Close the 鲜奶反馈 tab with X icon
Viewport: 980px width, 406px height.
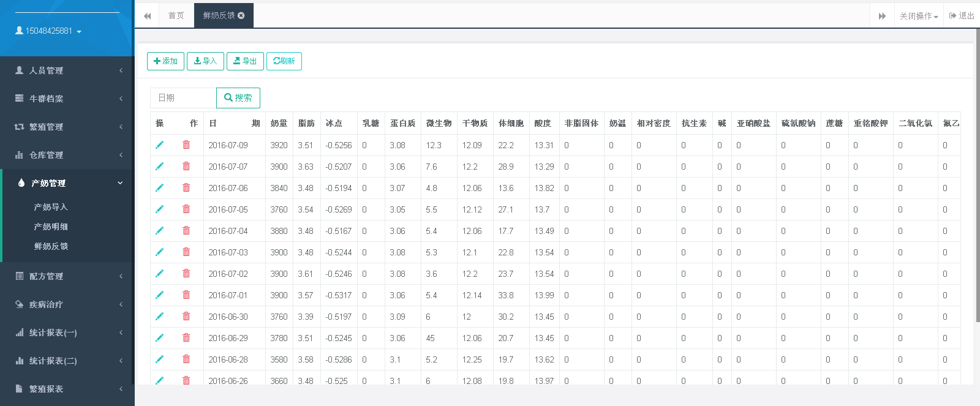click(x=241, y=16)
